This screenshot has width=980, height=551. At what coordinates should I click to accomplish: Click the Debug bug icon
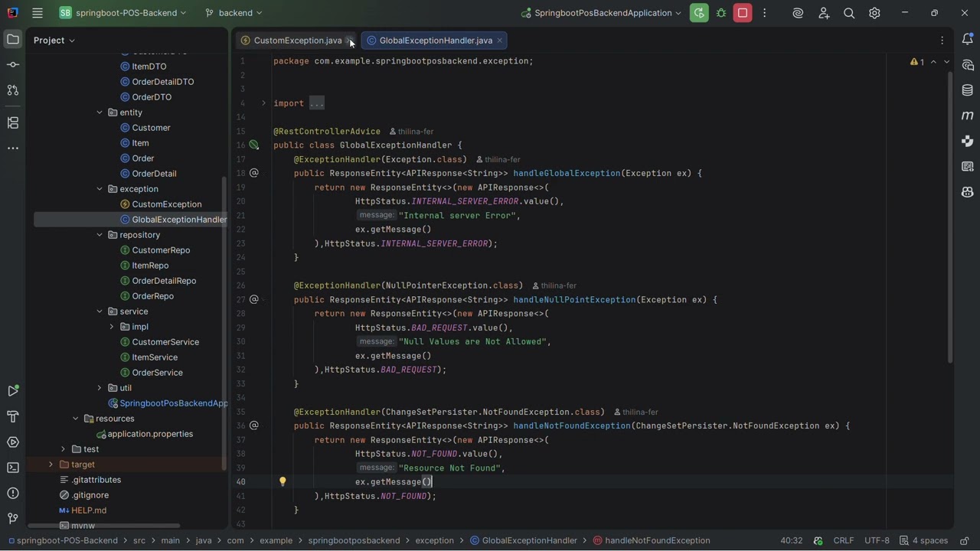click(x=721, y=13)
